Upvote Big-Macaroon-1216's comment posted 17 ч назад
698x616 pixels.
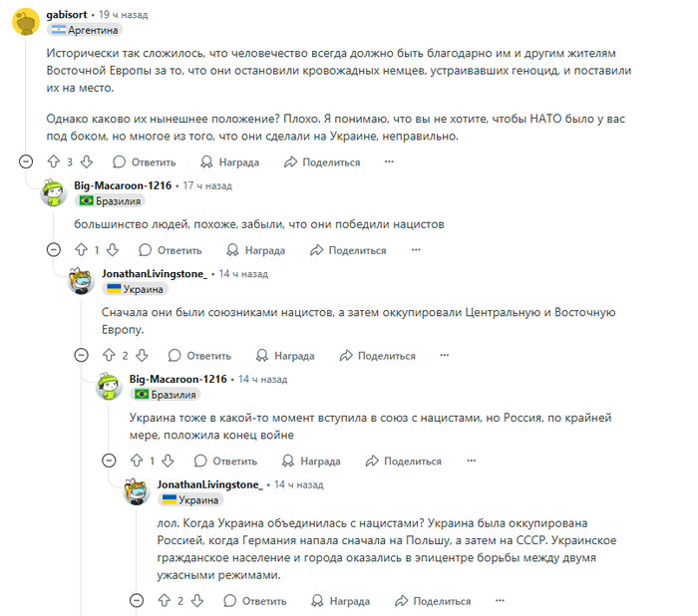pos(81,250)
